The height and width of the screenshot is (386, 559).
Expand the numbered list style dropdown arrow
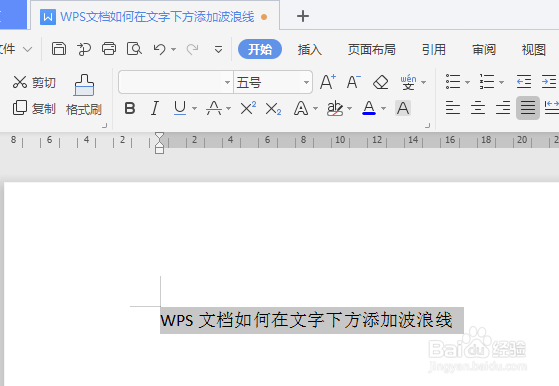[x=501, y=82]
